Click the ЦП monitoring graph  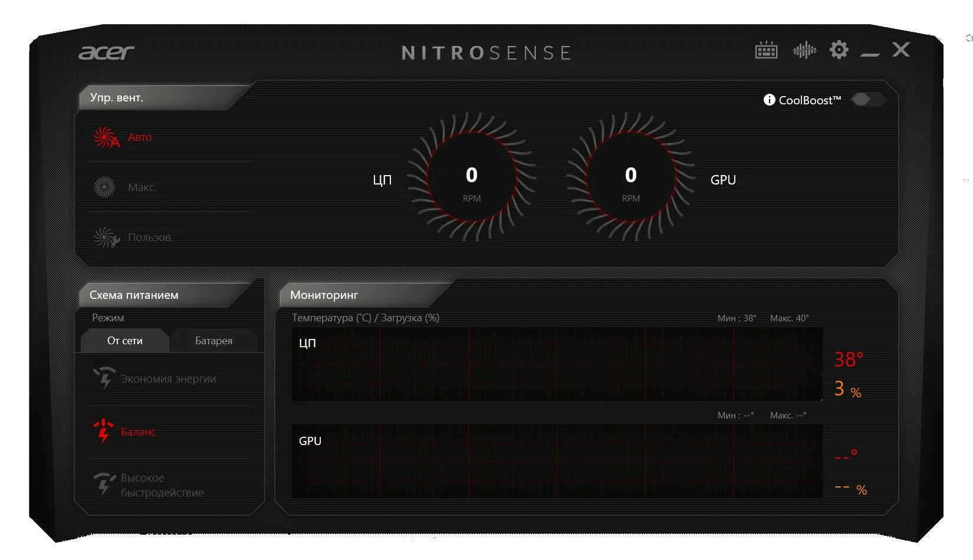pyautogui.click(x=557, y=364)
